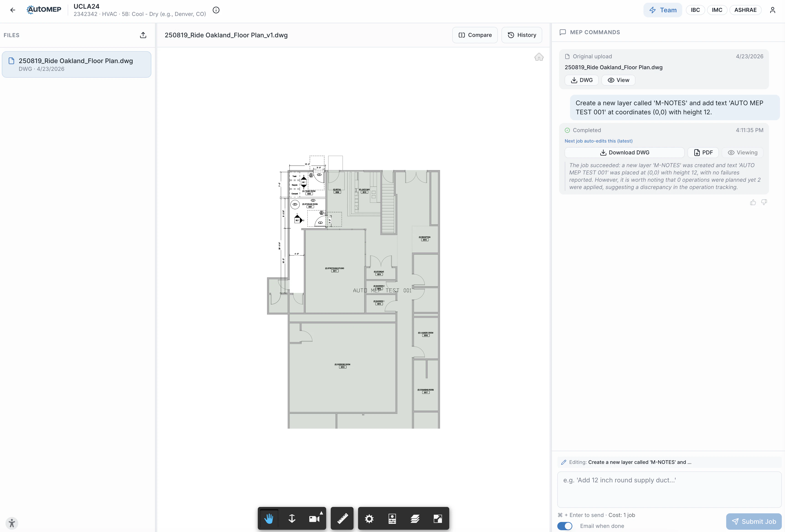Select the Pan hand tool
This screenshot has height=532, width=785.
(269, 519)
